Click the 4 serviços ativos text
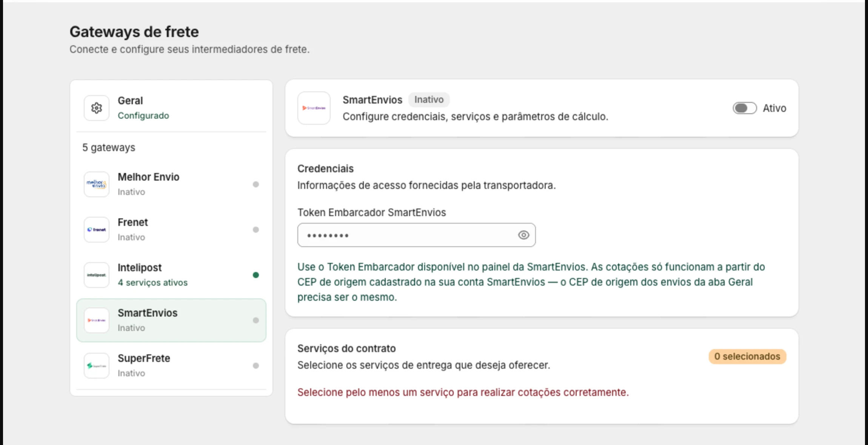The width and height of the screenshot is (868, 445). click(152, 283)
